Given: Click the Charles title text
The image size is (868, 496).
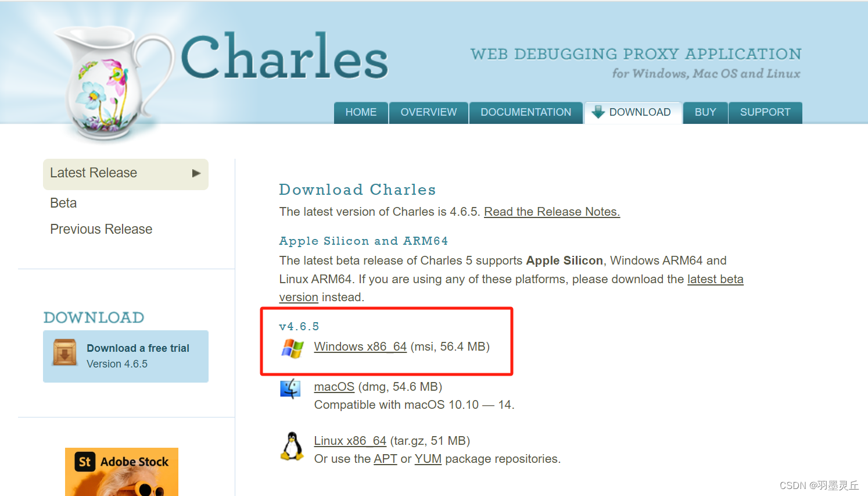Looking at the screenshot, I should pos(285,56).
